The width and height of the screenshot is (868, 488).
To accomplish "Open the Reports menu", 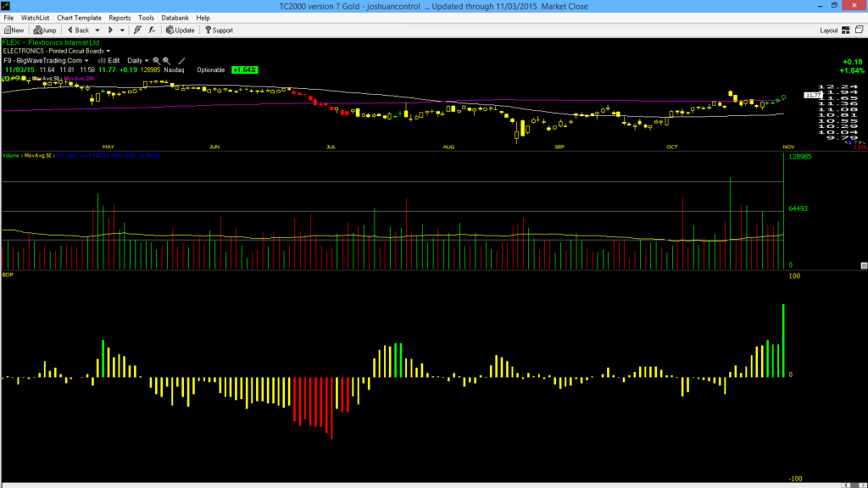I will coord(120,18).
